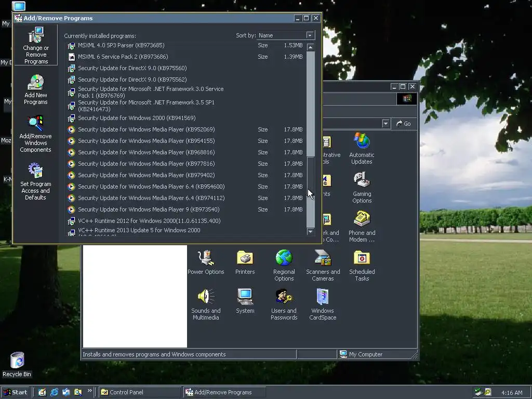Select .NET Framework 3.5 SP1 (KB2416473) update

coord(185,106)
